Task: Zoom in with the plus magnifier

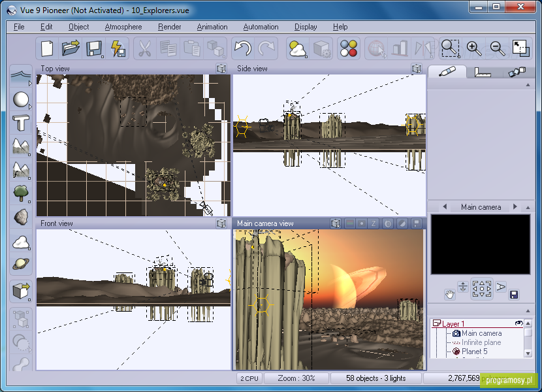Action: [x=473, y=48]
